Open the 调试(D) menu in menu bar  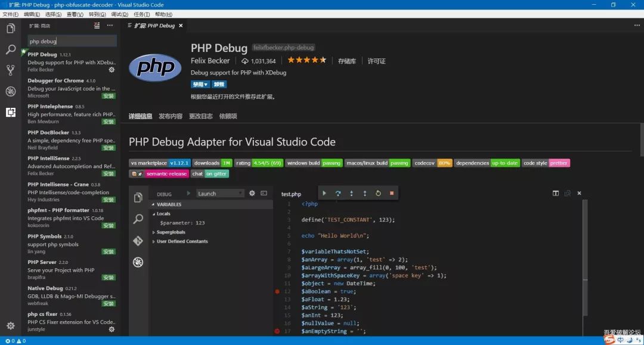pos(119,14)
